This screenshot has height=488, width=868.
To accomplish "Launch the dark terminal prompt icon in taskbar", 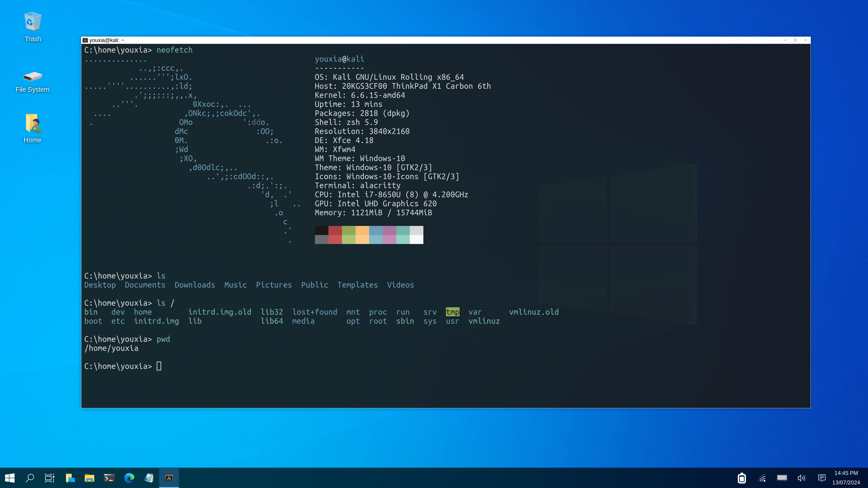I will coord(109,478).
